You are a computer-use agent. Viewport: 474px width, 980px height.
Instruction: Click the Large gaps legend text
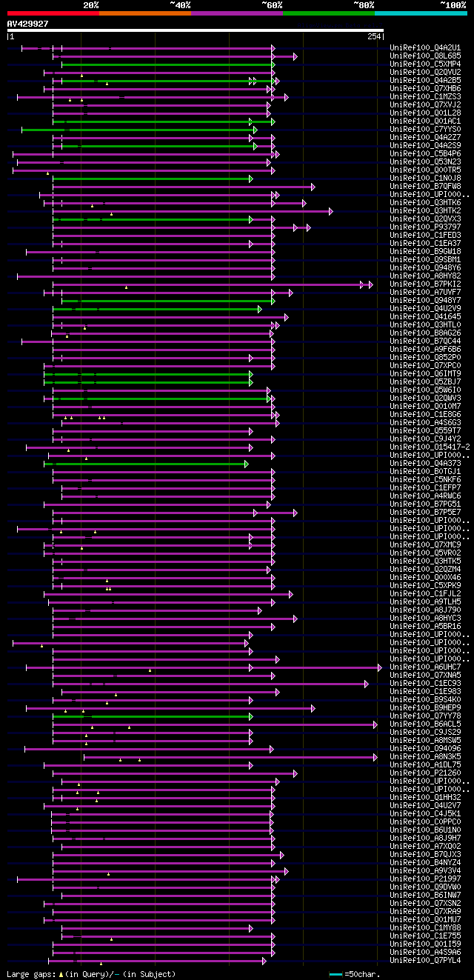[x=91, y=974]
